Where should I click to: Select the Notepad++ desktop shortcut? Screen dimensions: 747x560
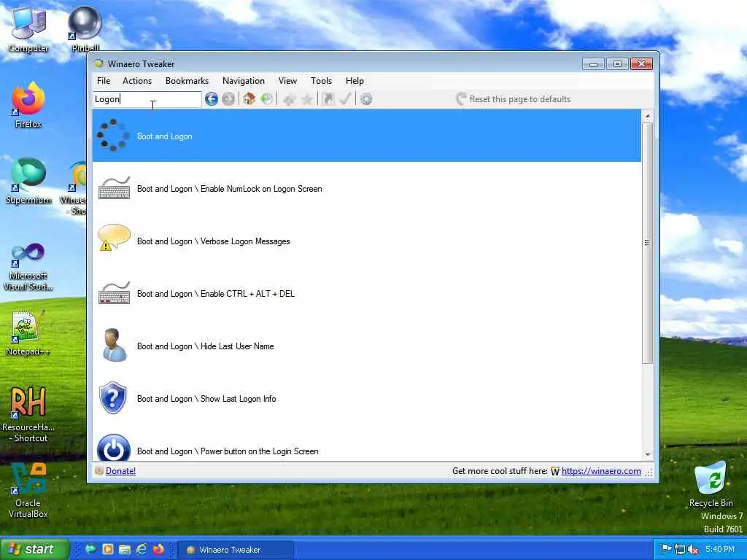pos(28,333)
